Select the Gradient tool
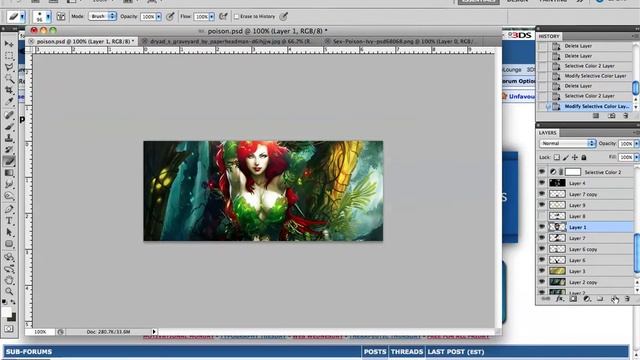The height and width of the screenshot is (360, 640). pyautogui.click(x=9, y=173)
